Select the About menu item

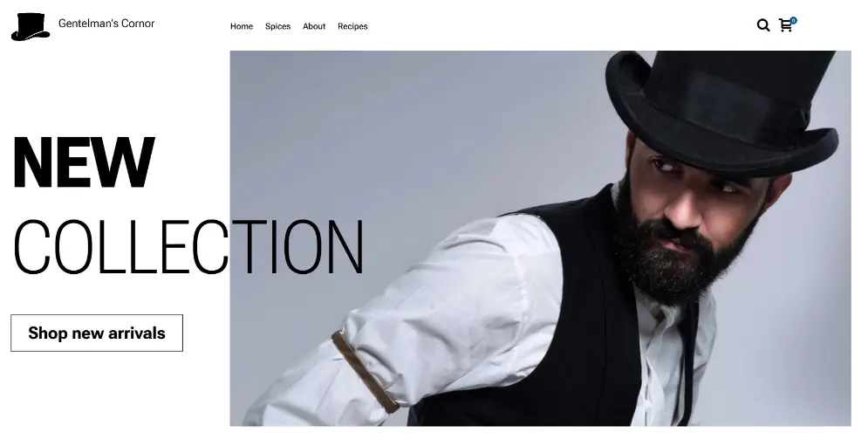[314, 26]
